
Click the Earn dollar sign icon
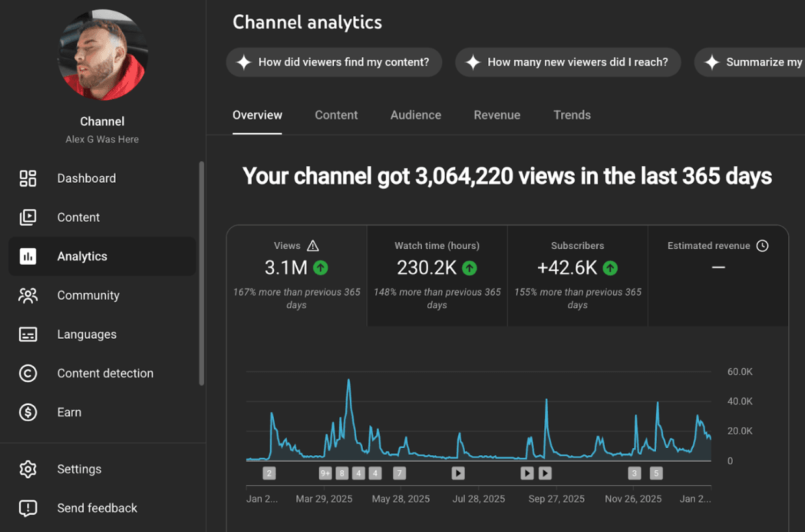tap(28, 412)
